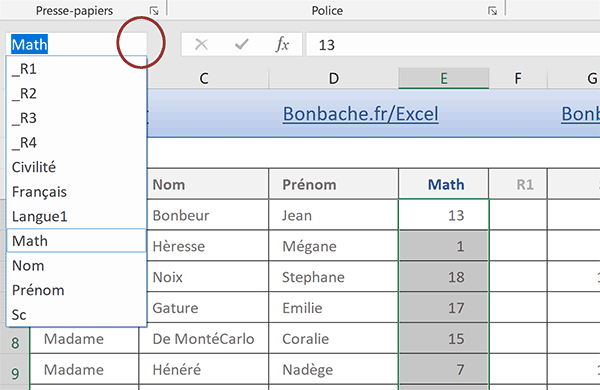Image resolution: width=600 pixels, height=390 pixels.
Task: Click Madame cell in row 8
Action: (x=84, y=339)
